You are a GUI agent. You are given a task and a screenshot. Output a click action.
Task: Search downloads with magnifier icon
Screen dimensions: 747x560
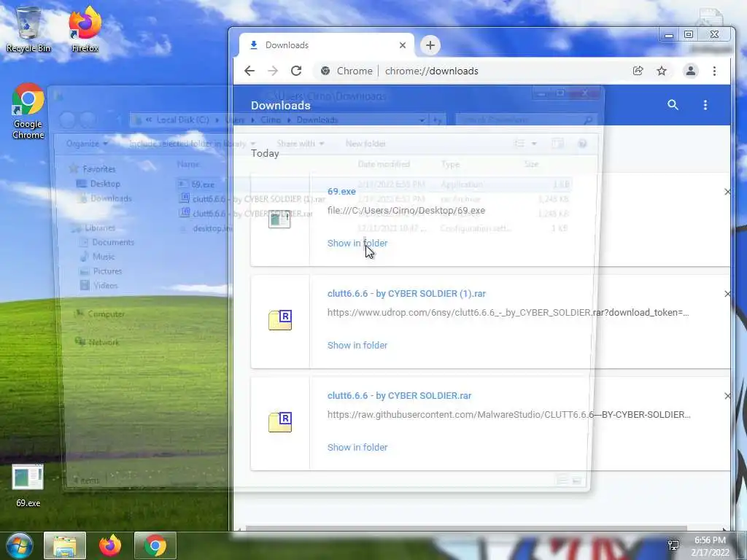(673, 105)
